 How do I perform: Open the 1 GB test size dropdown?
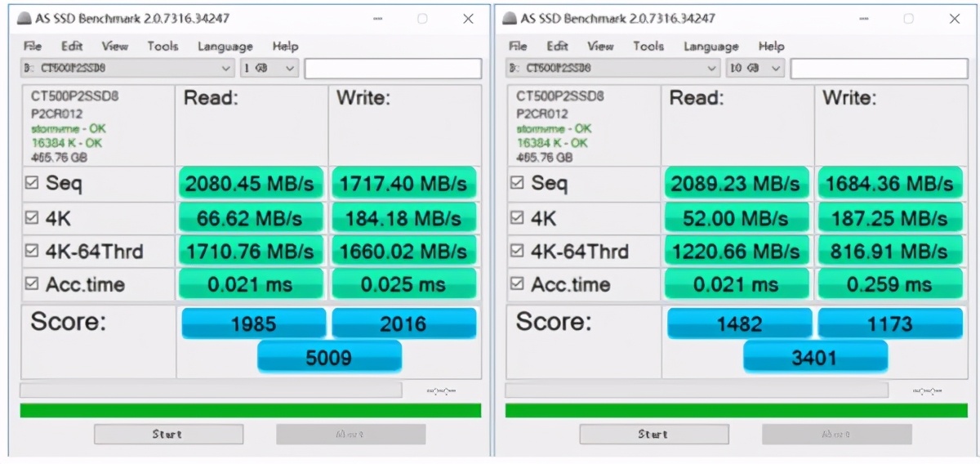(x=269, y=69)
